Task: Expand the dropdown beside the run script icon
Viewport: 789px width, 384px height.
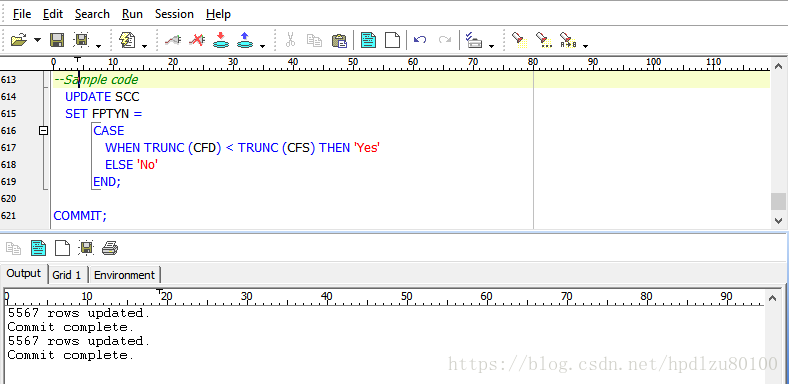Action: [144, 46]
